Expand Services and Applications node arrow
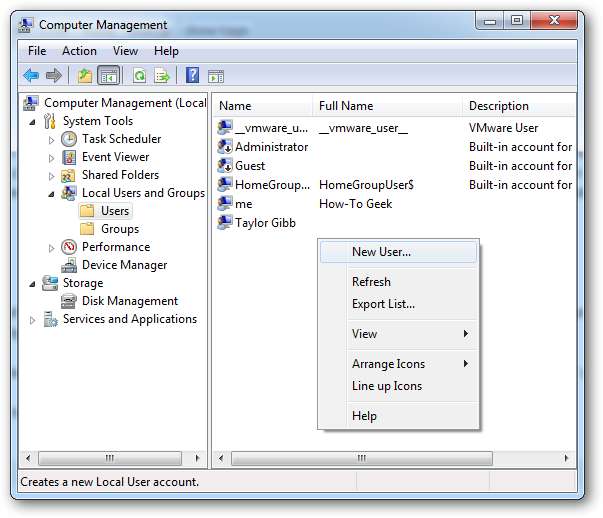 pos(33,320)
